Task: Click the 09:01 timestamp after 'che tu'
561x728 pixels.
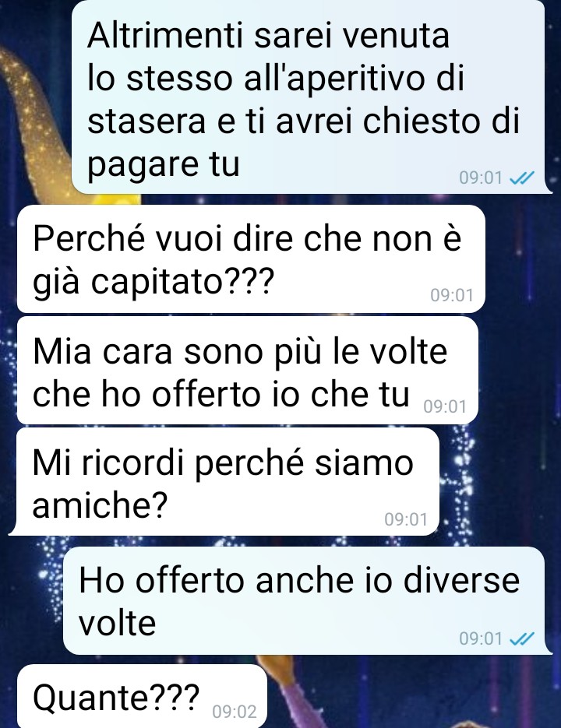Action: click(445, 406)
